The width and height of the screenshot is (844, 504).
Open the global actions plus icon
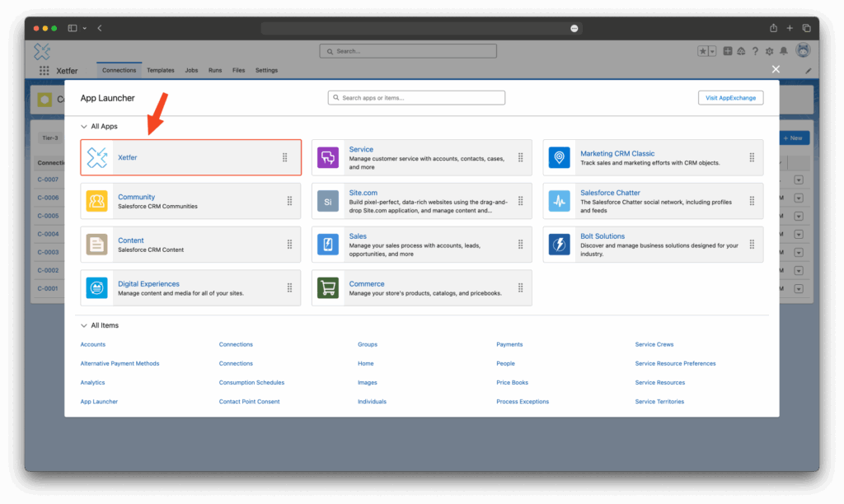point(727,51)
